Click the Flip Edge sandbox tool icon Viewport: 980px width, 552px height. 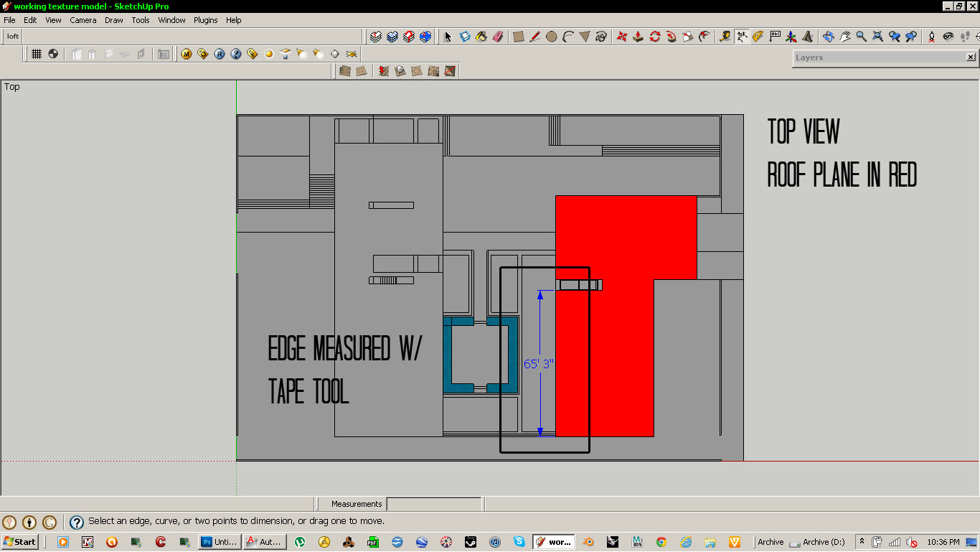point(450,71)
